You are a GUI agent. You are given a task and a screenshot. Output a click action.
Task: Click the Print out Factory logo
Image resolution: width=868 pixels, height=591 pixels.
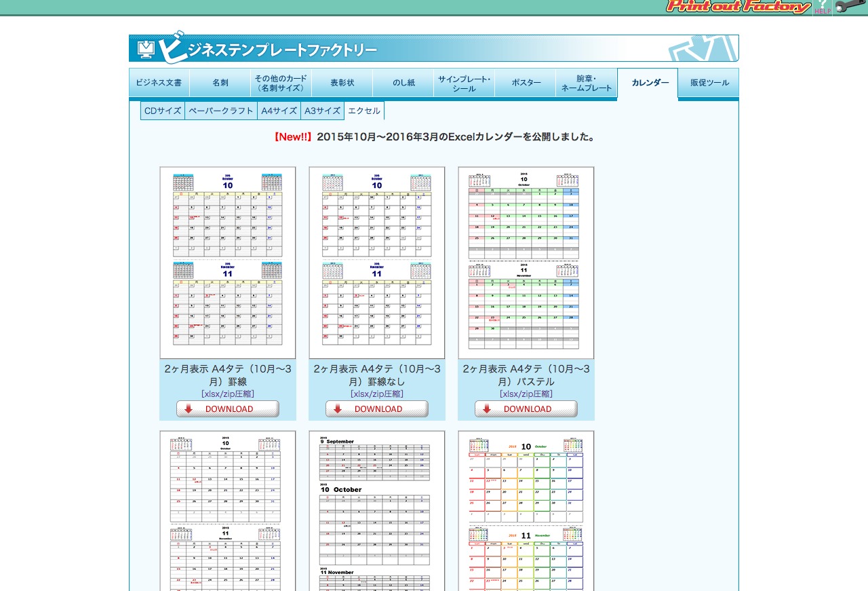[738, 7]
